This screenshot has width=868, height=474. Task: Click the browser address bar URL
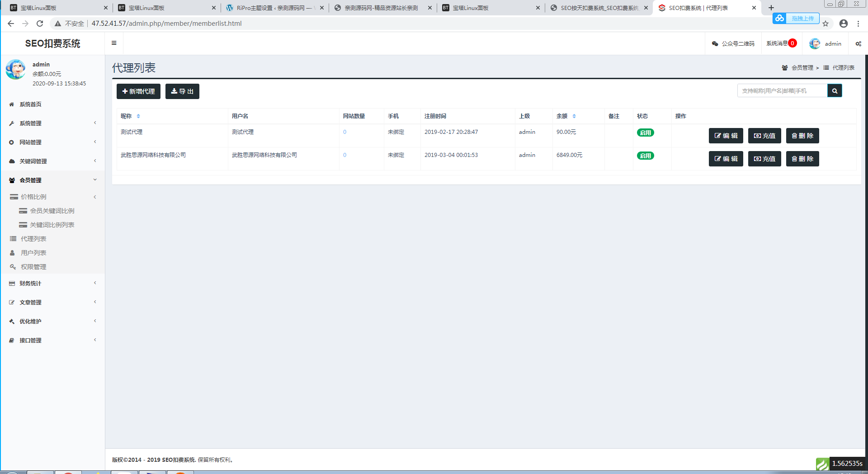point(166,24)
